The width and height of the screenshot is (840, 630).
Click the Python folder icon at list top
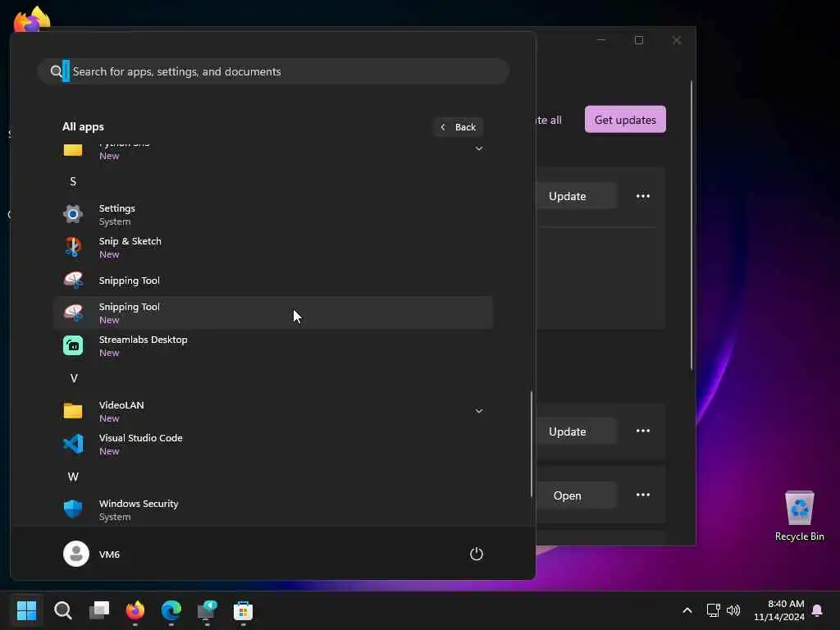coord(73,149)
